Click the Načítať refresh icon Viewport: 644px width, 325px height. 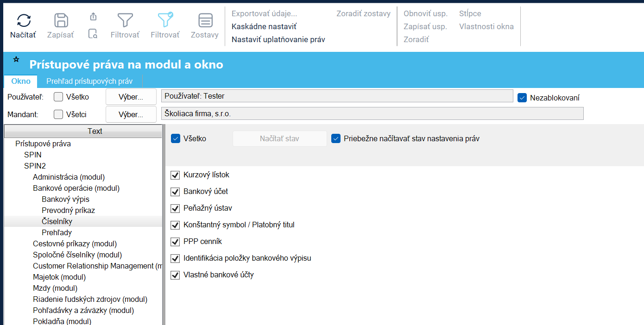click(24, 20)
